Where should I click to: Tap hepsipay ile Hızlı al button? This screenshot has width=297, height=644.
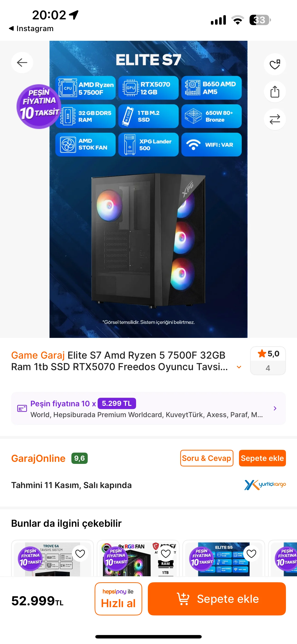(119, 599)
